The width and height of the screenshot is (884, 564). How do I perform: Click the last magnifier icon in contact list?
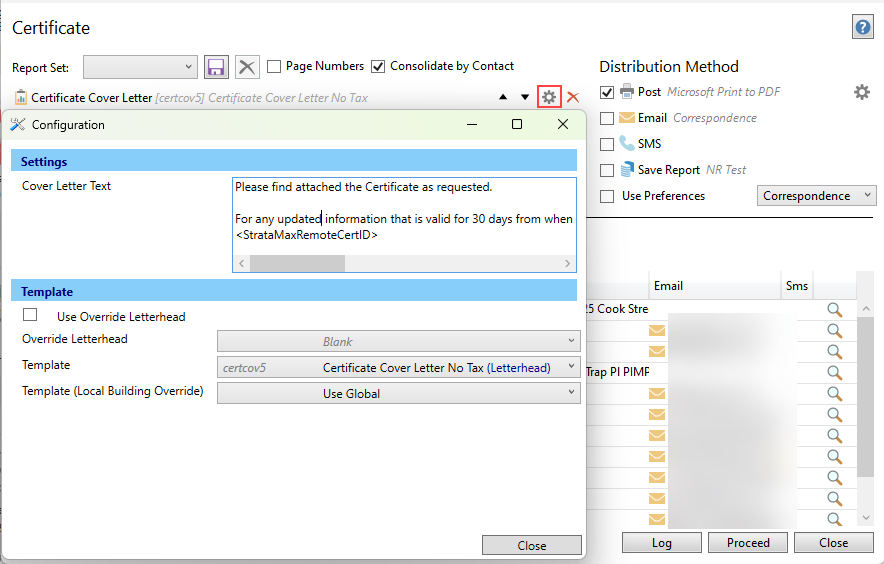(834, 519)
